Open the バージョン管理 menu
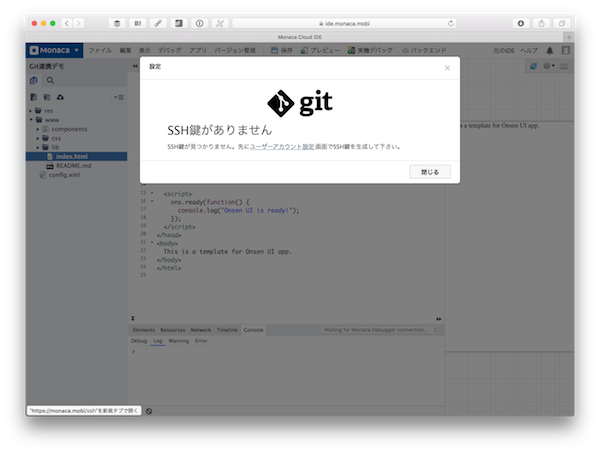 click(235, 50)
